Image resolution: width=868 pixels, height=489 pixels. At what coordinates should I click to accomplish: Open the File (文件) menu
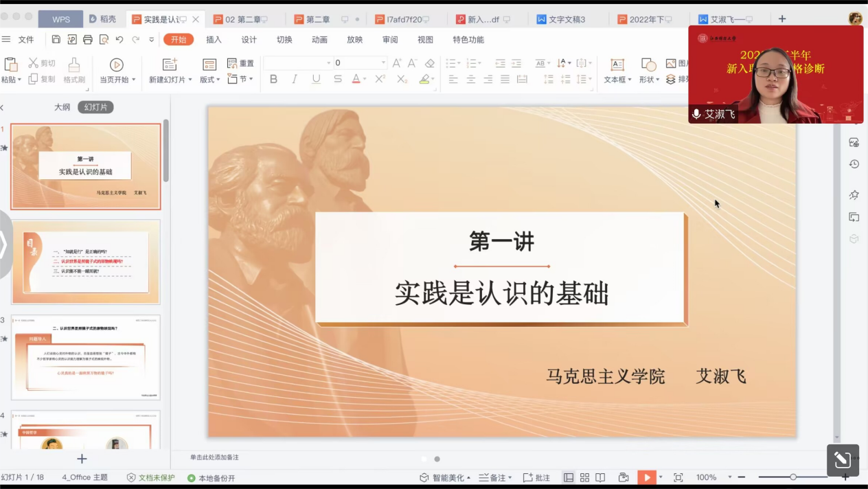point(26,40)
